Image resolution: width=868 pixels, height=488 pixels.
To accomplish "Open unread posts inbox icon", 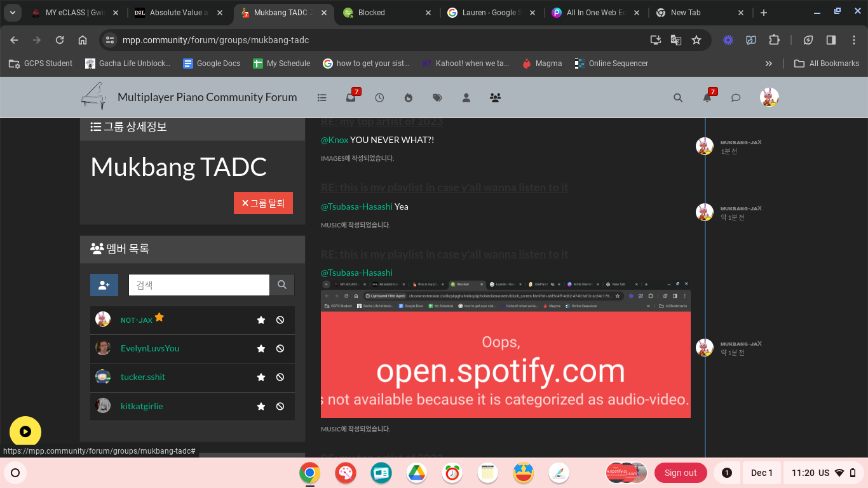I will 351,97.
